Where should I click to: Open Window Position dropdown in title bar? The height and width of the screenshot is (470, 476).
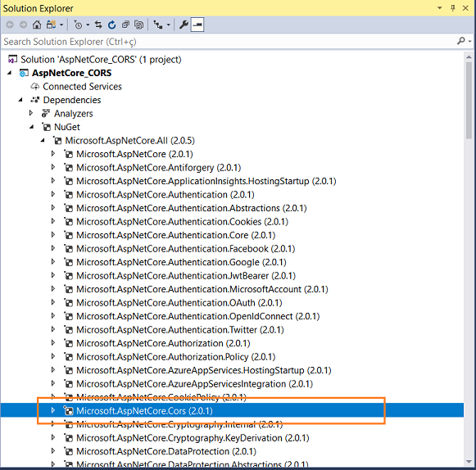point(440,8)
